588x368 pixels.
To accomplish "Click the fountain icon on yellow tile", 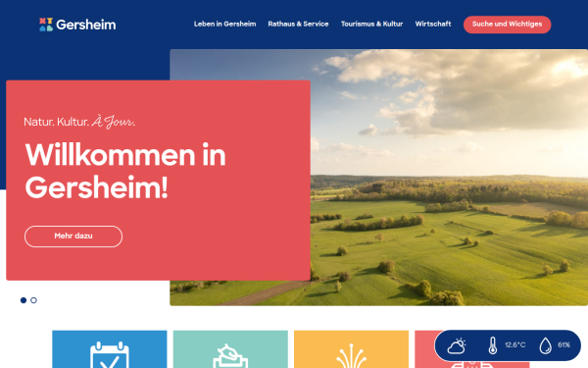I will [x=351, y=356].
